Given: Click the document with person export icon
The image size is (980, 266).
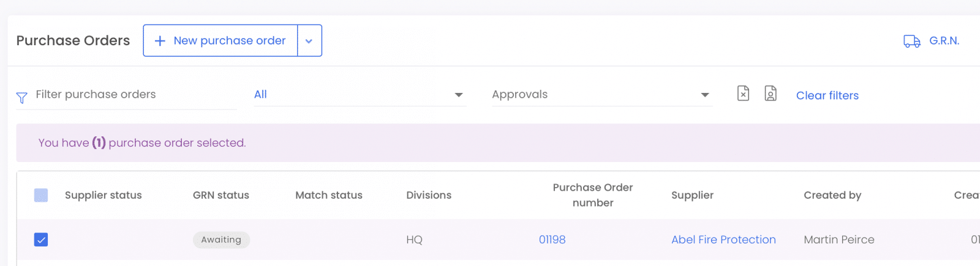Looking at the screenshot, I should [771, 94].
